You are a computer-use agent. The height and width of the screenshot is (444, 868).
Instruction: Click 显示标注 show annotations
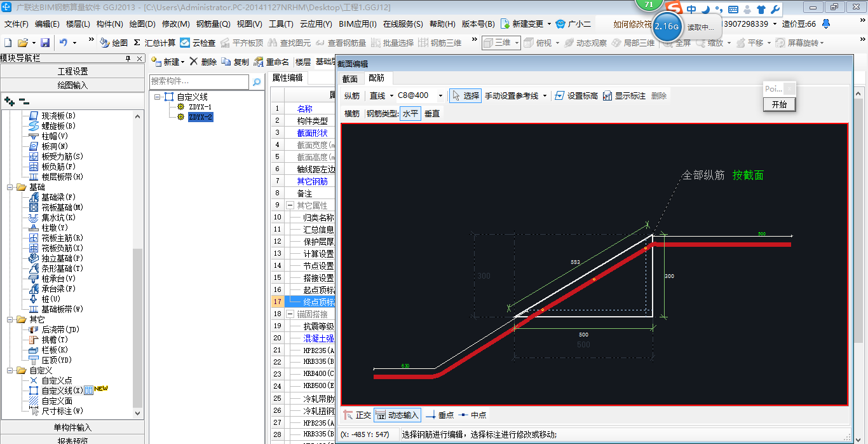coord(624,95)
